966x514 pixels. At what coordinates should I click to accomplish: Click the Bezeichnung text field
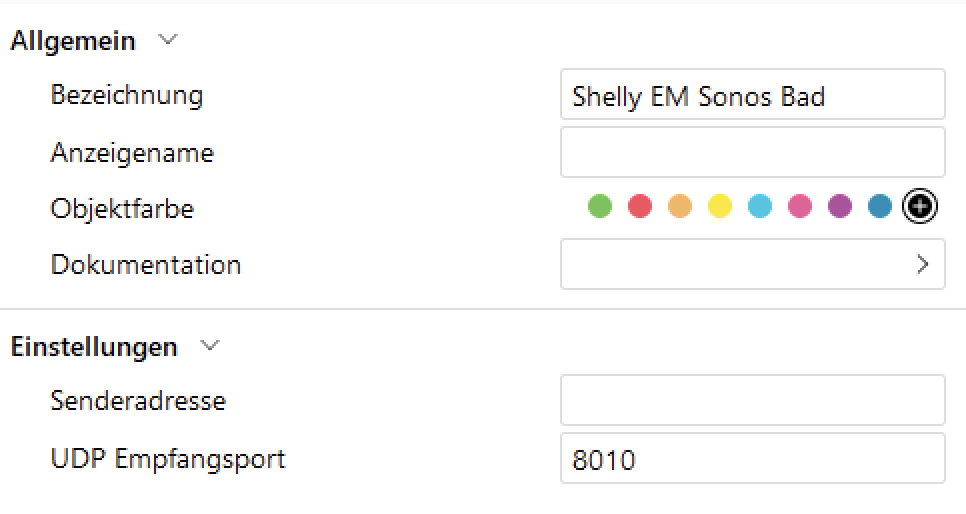point(752,95)
